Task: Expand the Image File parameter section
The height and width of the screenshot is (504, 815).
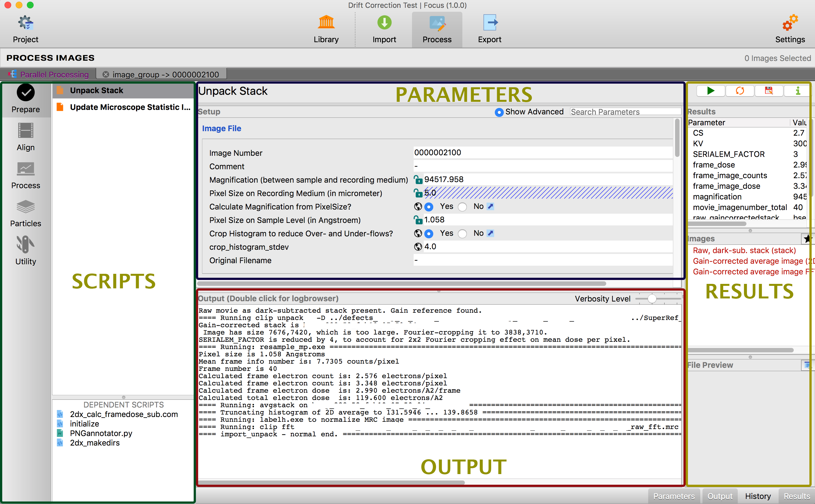Action: [221, 128]
